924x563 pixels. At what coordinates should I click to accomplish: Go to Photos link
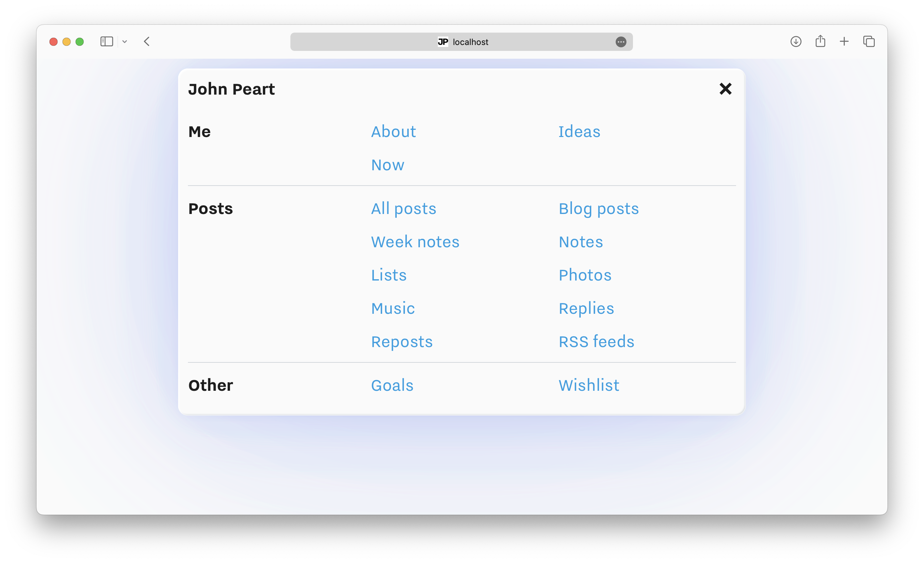coord(585,275)
